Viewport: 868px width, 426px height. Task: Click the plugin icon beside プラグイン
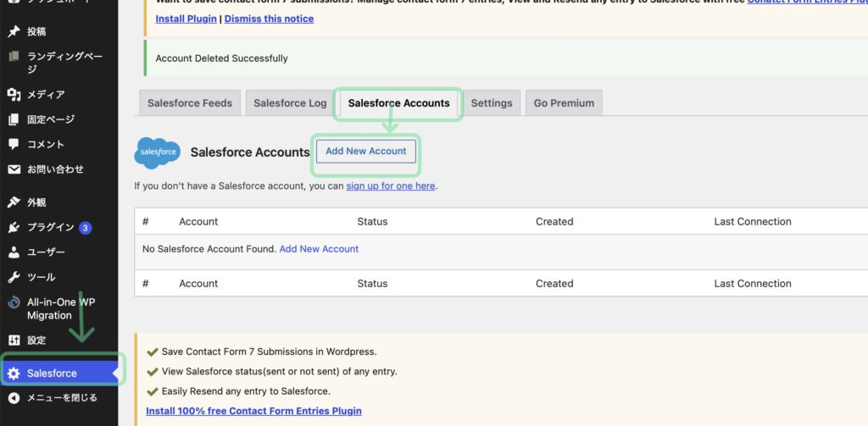pyautogui.click(x=14, y=227)
